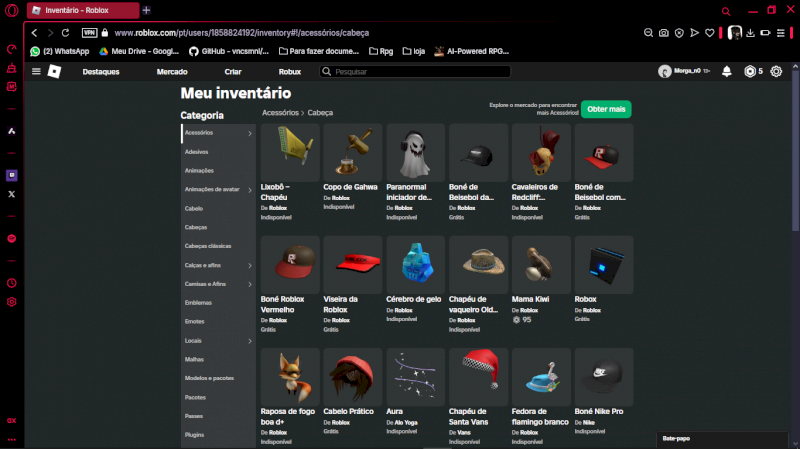Open the Robux nav tab

point(289,72)
